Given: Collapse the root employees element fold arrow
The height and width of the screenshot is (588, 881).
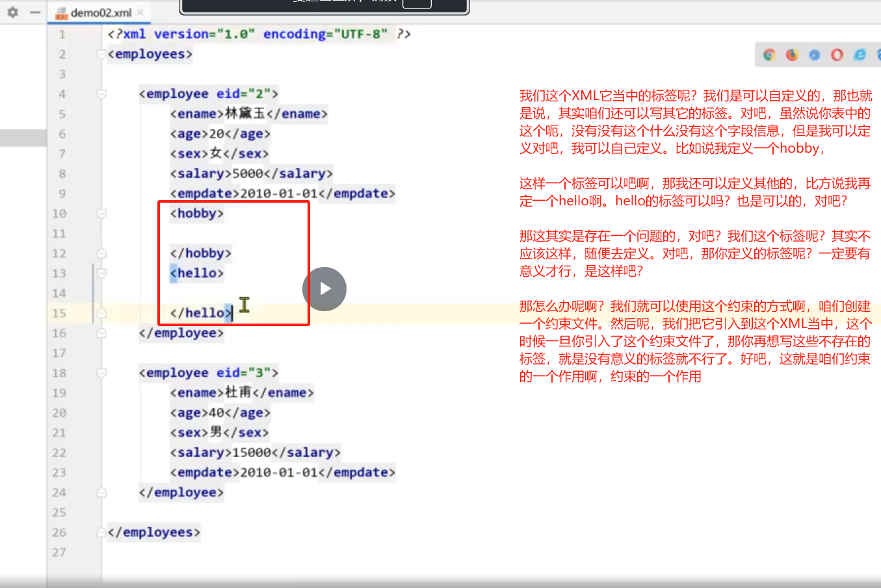Looking at the screenshot, I should [101, 55].
